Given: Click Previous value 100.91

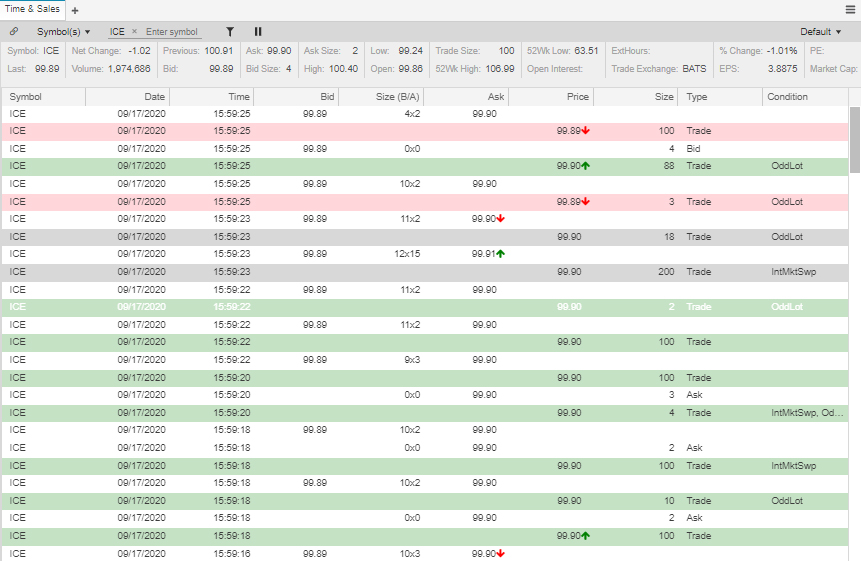Looking at the screenshot, I should (x=219, y=51).
